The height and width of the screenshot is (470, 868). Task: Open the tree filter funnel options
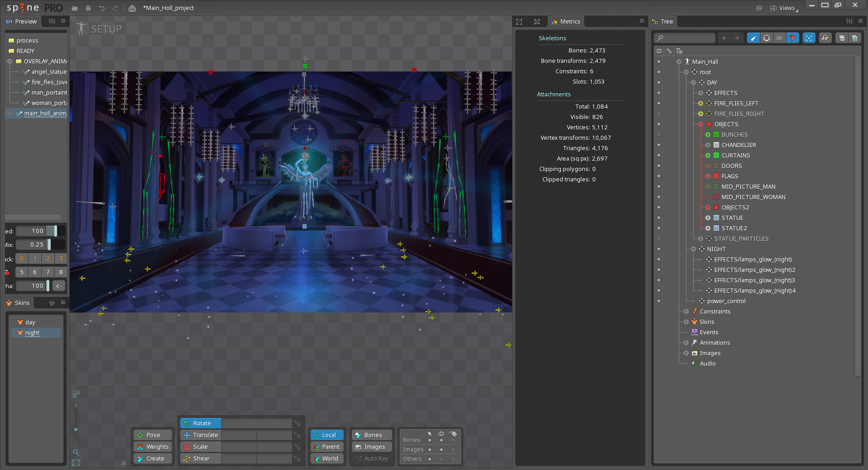pyautogui.click(x=793, y=38)
